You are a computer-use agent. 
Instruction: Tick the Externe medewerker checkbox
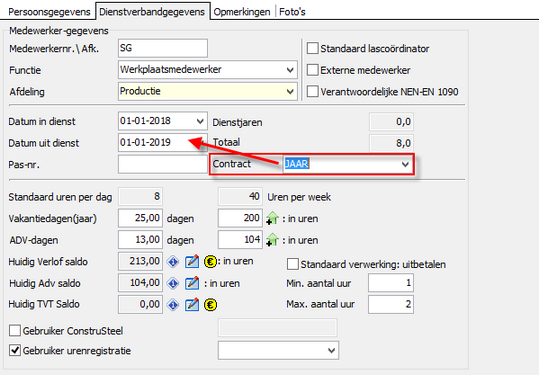[x=312, y=70]
